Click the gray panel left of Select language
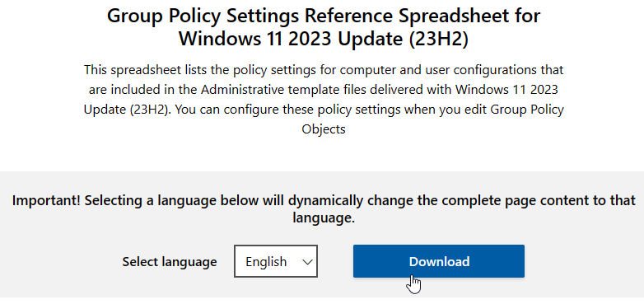Viewport: 644px width, 304px height. [x=61, y=261]
